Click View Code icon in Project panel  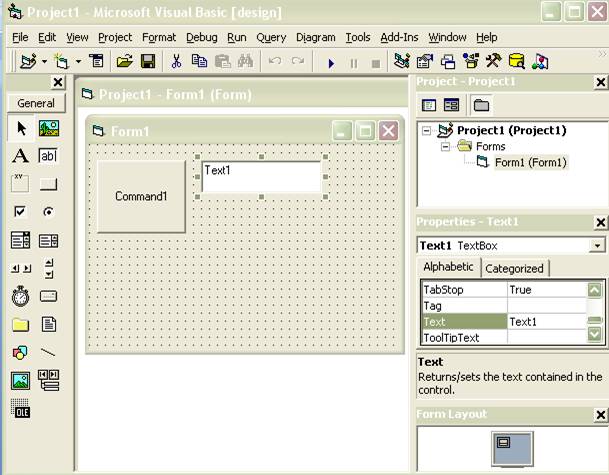pos(429,104)
